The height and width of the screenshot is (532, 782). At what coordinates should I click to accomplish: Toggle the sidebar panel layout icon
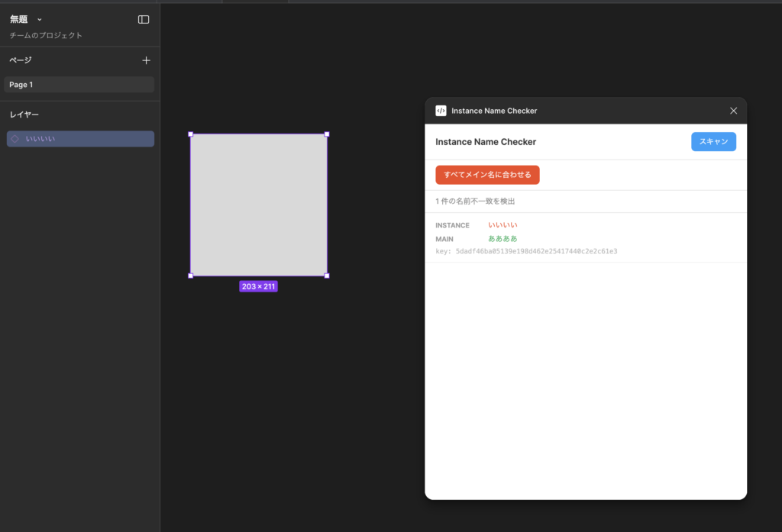144,19
